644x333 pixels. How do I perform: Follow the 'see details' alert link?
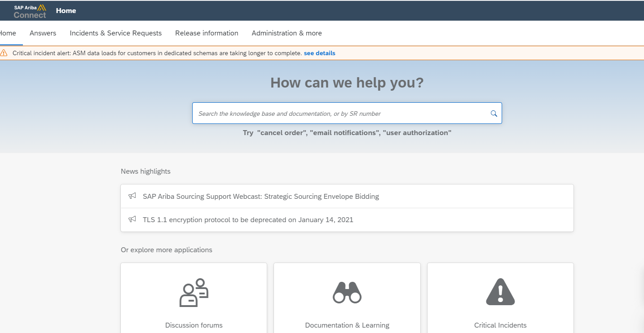319,53
